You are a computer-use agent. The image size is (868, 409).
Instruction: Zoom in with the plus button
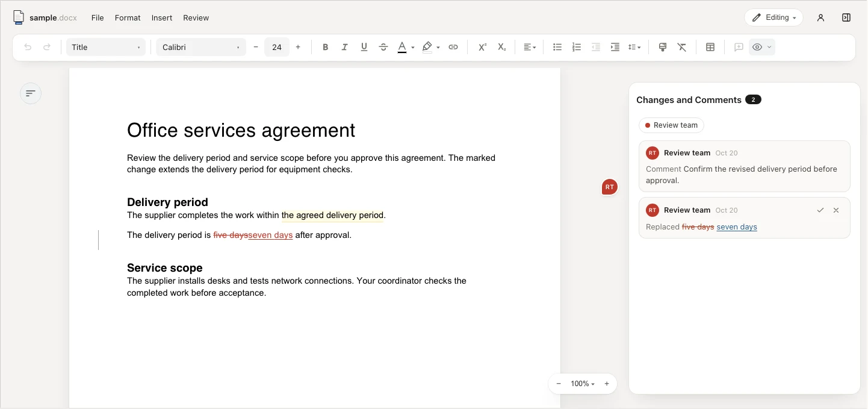[x=607, y=384]
